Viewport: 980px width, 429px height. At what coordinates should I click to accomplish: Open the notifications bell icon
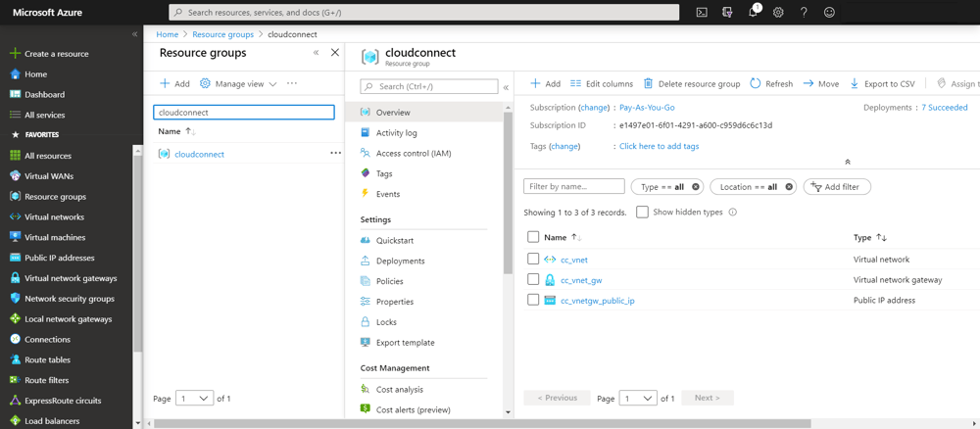(x=754, y=13)
